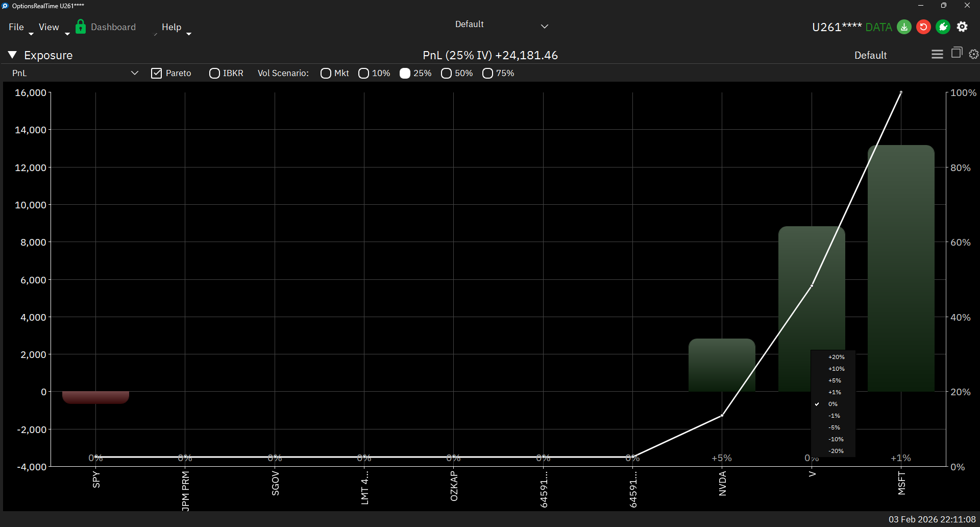Click the duplicate panel icon near Default

point(956,54)
